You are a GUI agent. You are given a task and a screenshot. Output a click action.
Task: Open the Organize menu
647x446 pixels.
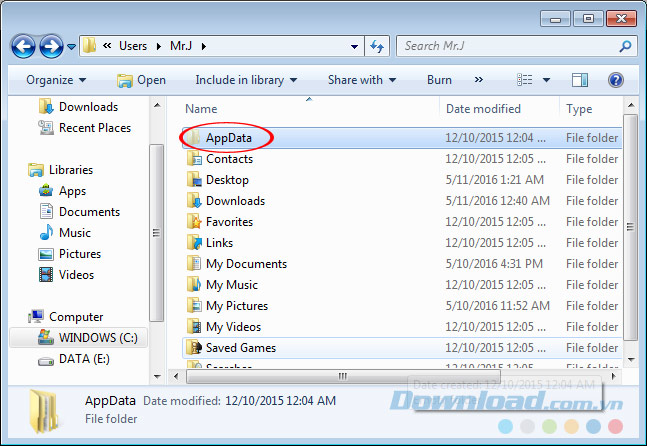(x=56, y=80)
